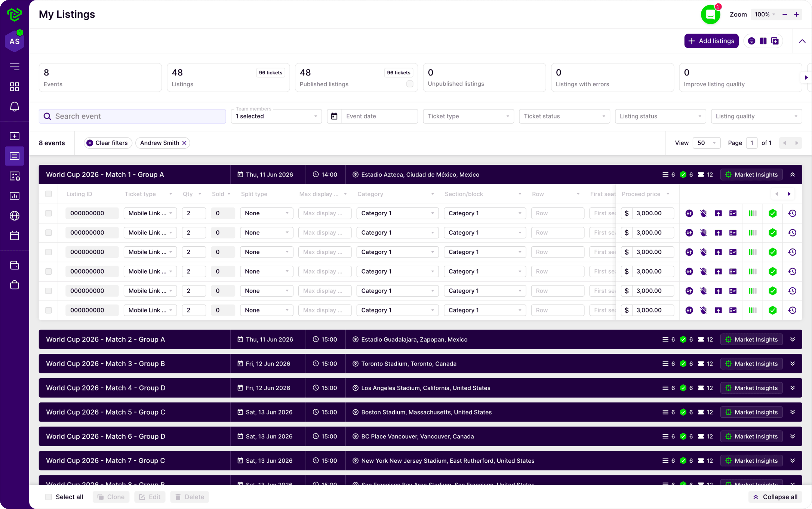Viewport: 812px width, 509px height.
Task: Open the reports chart icon in sidebar
Action: 15,196
